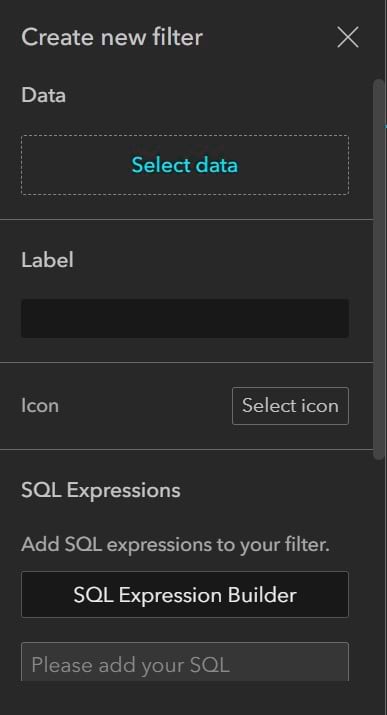The image size is (387, 715).
Task: Click the Select data link
Action: pos(185,165)
